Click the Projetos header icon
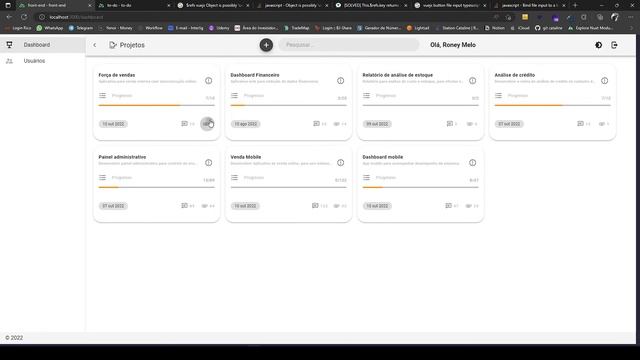Screen dimensions: 640x360 (x=113, y=45)
